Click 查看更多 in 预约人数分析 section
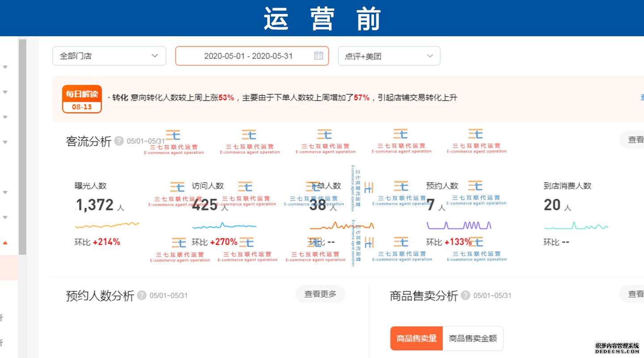Viewport: 644px width, 358px height. (320, 294)
